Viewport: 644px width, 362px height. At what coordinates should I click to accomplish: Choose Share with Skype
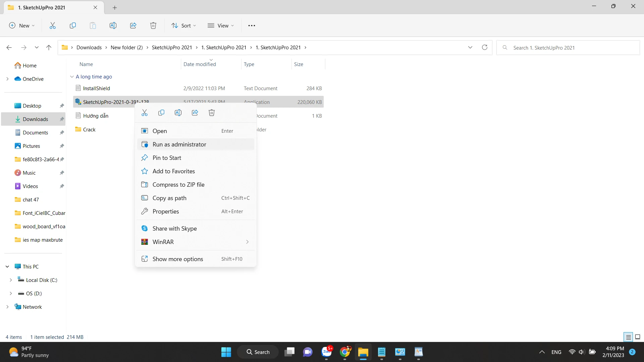pyautogui.click(x=196, y=229)
